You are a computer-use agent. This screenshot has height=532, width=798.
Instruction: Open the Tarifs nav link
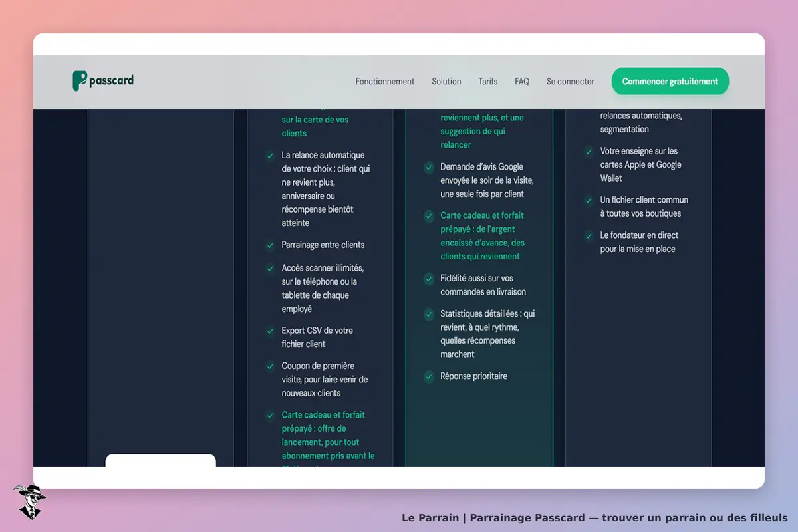pos(488,82)
